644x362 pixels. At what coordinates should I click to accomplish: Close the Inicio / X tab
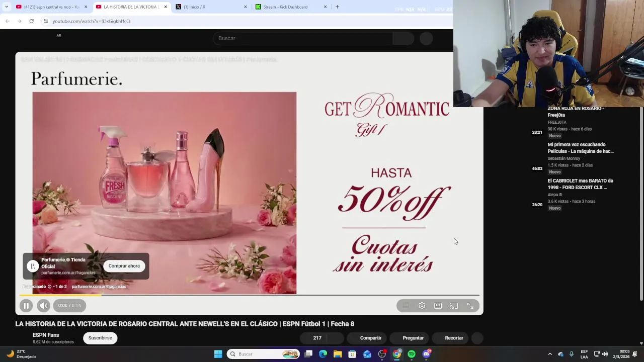coord(246,7)
